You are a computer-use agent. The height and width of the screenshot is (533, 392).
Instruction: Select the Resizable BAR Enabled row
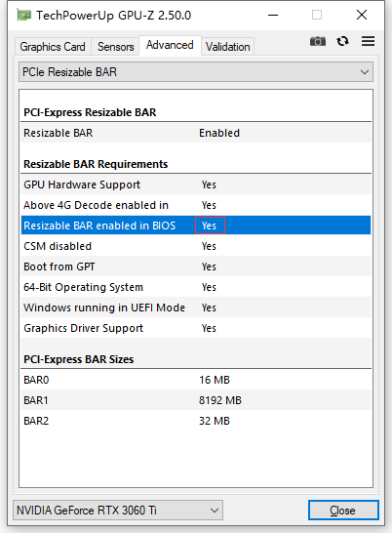(x=196, y=133)
